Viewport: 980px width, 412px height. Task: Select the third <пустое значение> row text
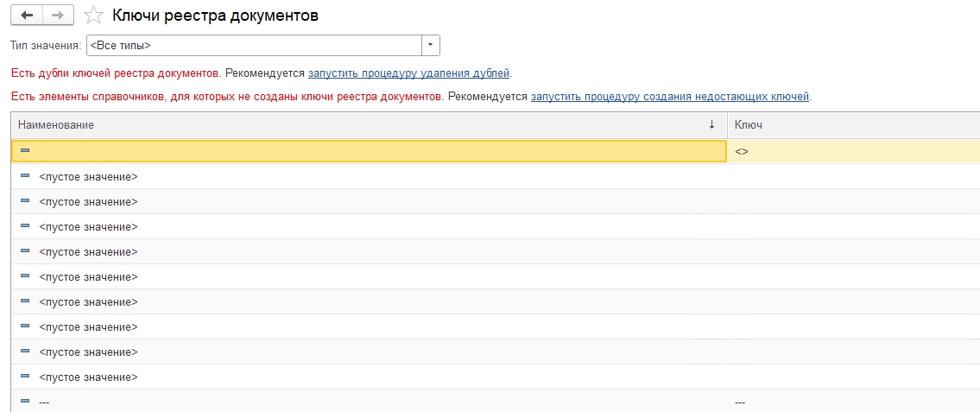[88, 227]
